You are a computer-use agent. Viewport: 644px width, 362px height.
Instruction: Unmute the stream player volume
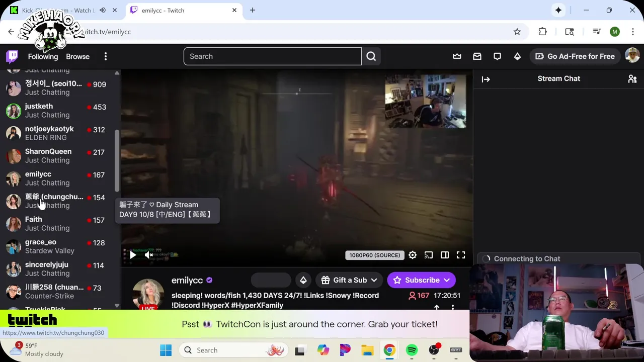click(x=149, y=255)
